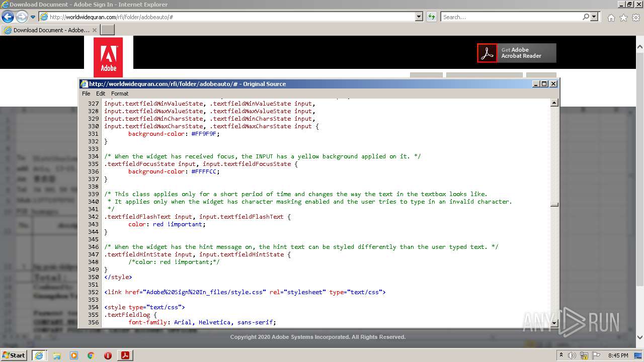
Task: Select the Download Document - Adobe tab
Action: pos(50,30)
